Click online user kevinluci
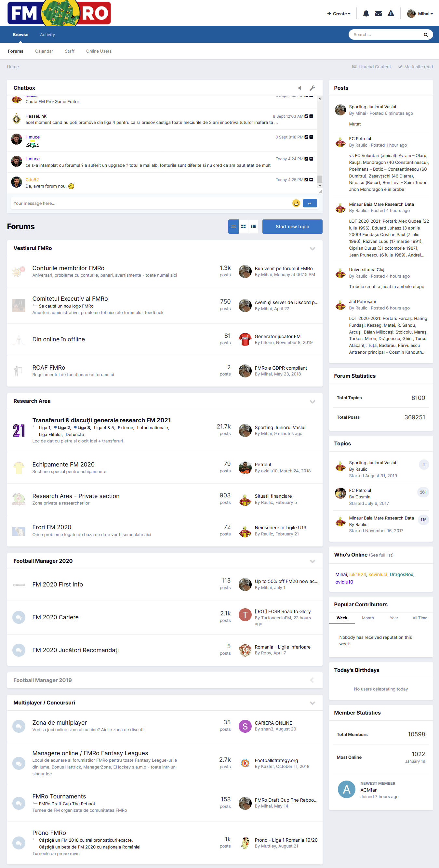The image size is (439, 868). click(378, 574)
